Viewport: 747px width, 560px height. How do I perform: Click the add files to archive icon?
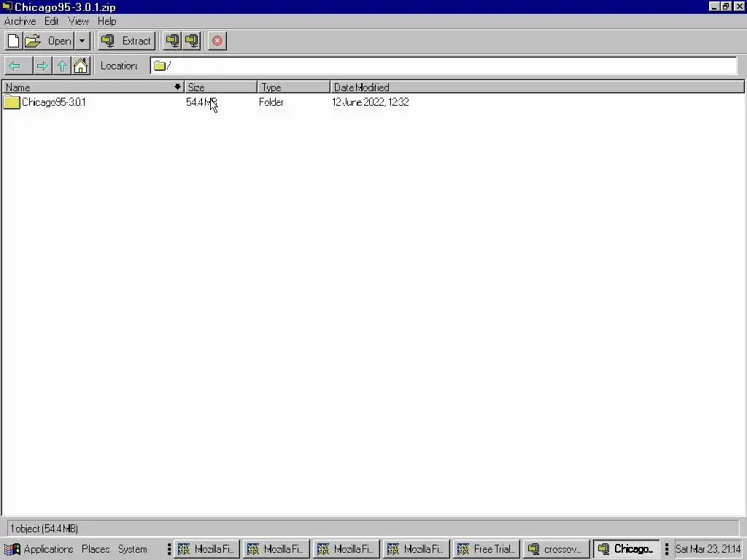pyautogui.click(x=172, y=41)
